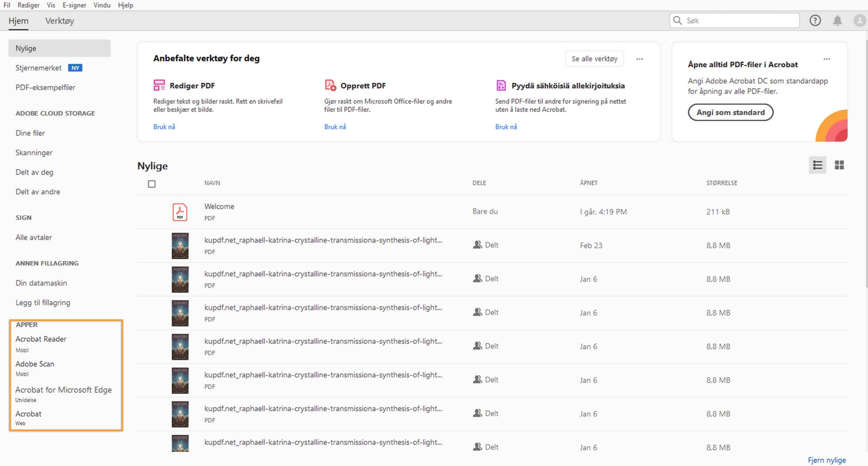The width and height of the screenshot is (868, 466).
Task: Switch to the Verktøy tab
Action: [60, 21]
